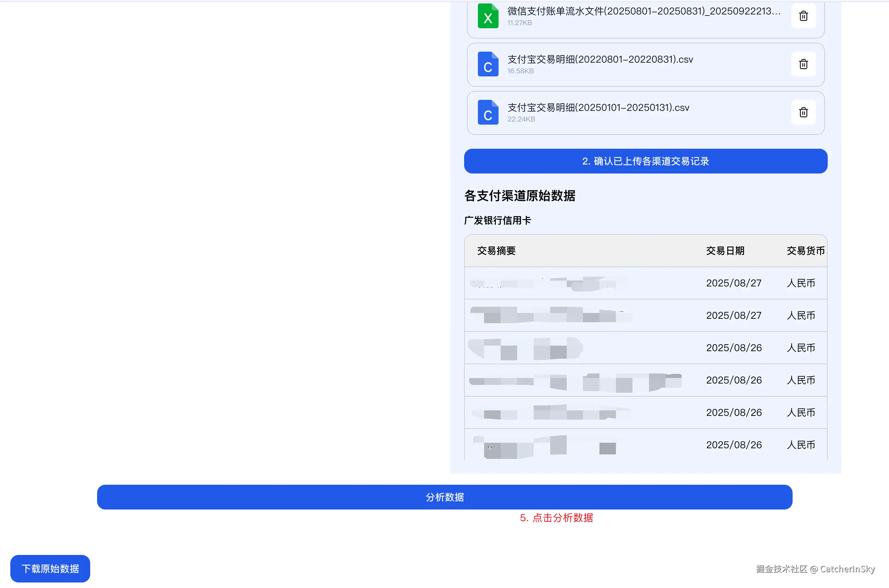
Task: Delete the WeChat Pay bill flow file
Action: click(803, 16)
